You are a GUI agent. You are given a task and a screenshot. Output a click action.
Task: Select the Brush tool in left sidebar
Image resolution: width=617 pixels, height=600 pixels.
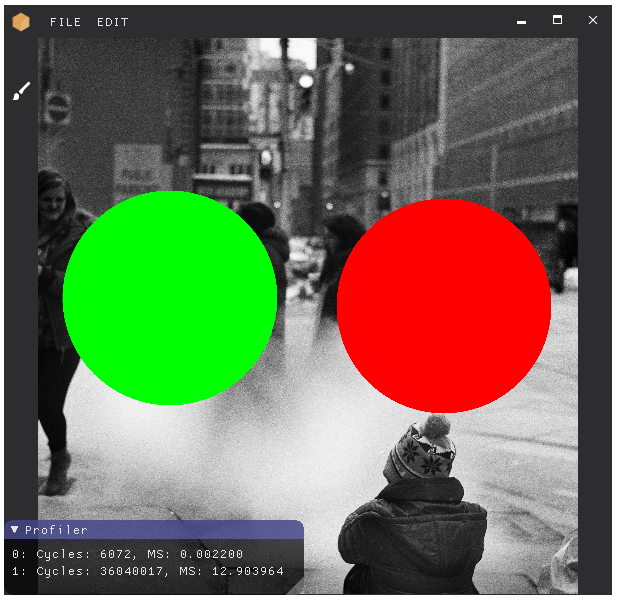[21, 91]
